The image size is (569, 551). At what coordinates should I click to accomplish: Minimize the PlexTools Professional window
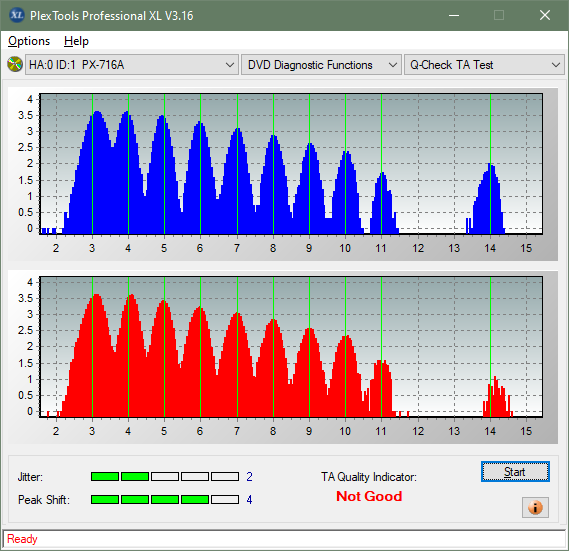pos(454,15)
